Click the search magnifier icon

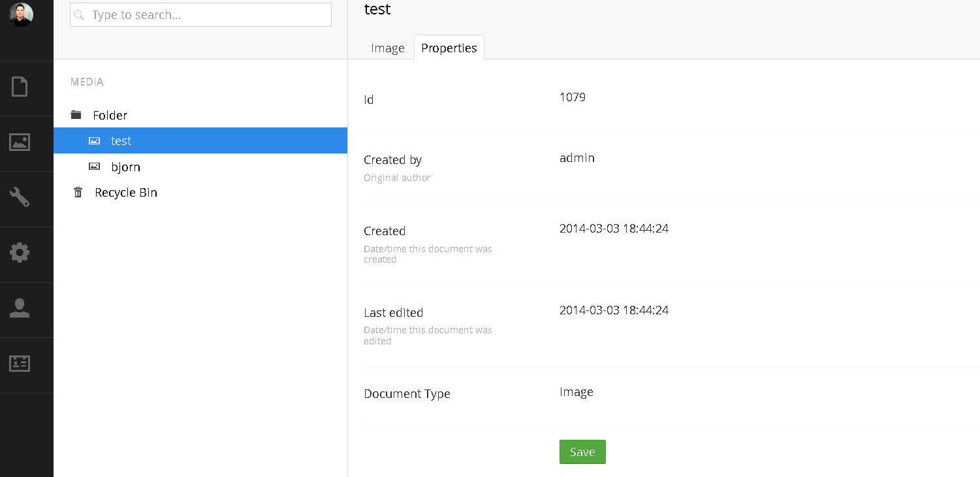pos(80,15)
